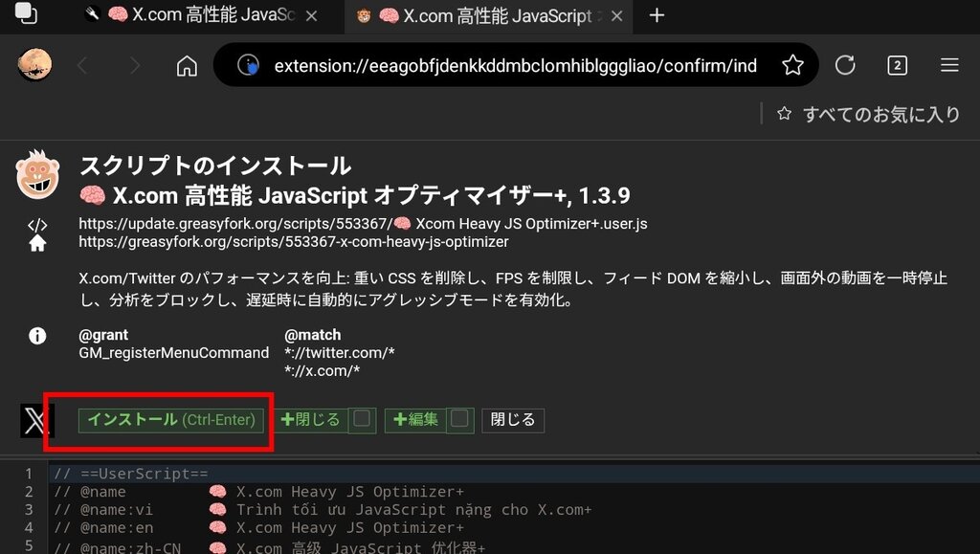Switch to first X.com JavaScript tab
The height and width of the screenshot is (554, 980).
[x=201, y=15]
